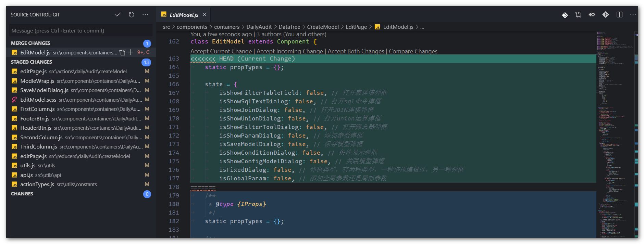Stage EditModel.js with the plus icon

(130, 52)
